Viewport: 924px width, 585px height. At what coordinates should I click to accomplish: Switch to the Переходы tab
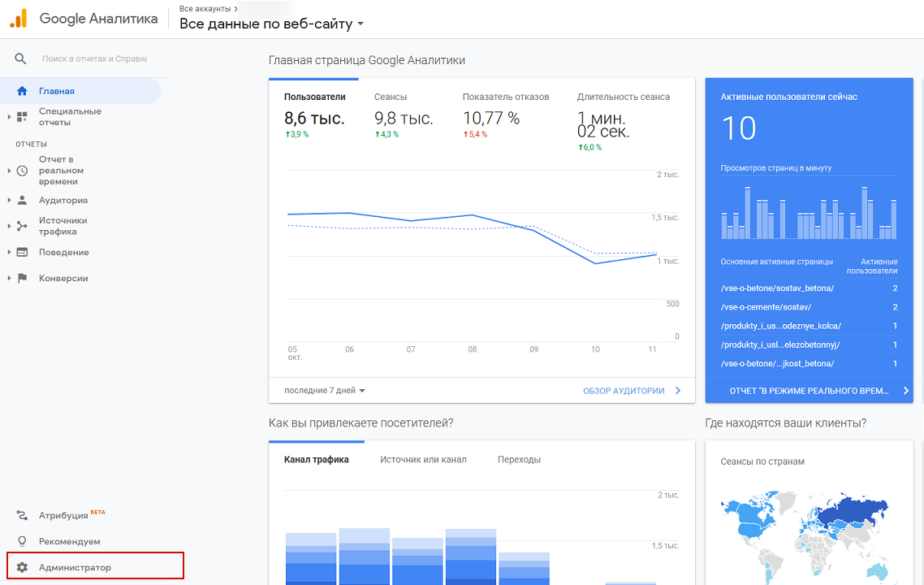[x=519, y=459]
